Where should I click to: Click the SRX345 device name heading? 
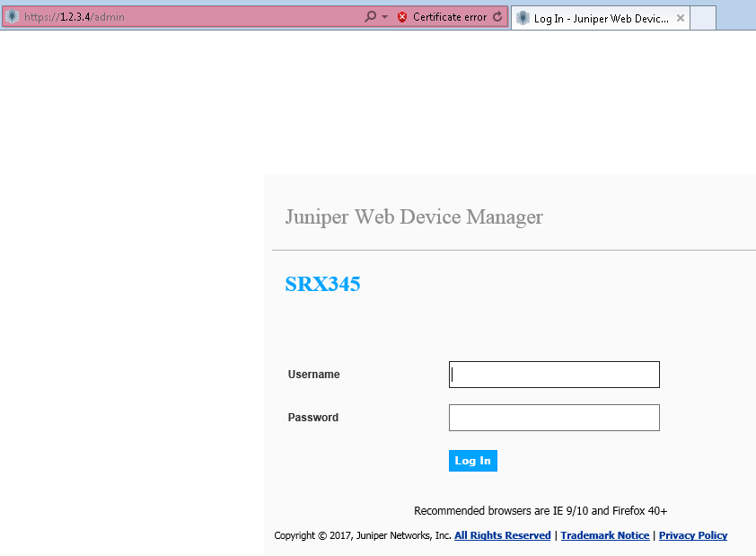pyautogui.click(x=322, y=284)
